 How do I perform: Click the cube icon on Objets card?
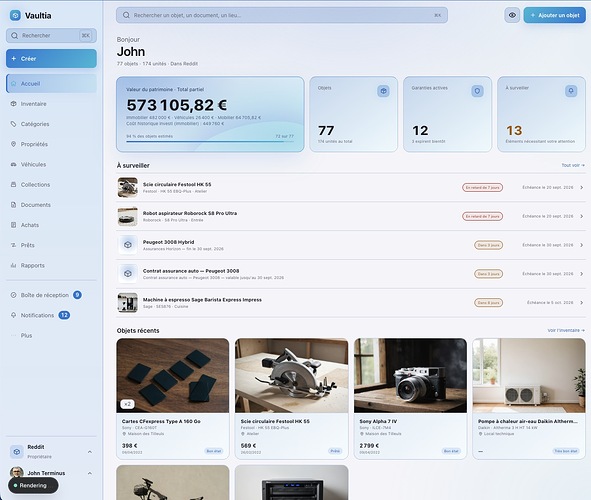383,91
